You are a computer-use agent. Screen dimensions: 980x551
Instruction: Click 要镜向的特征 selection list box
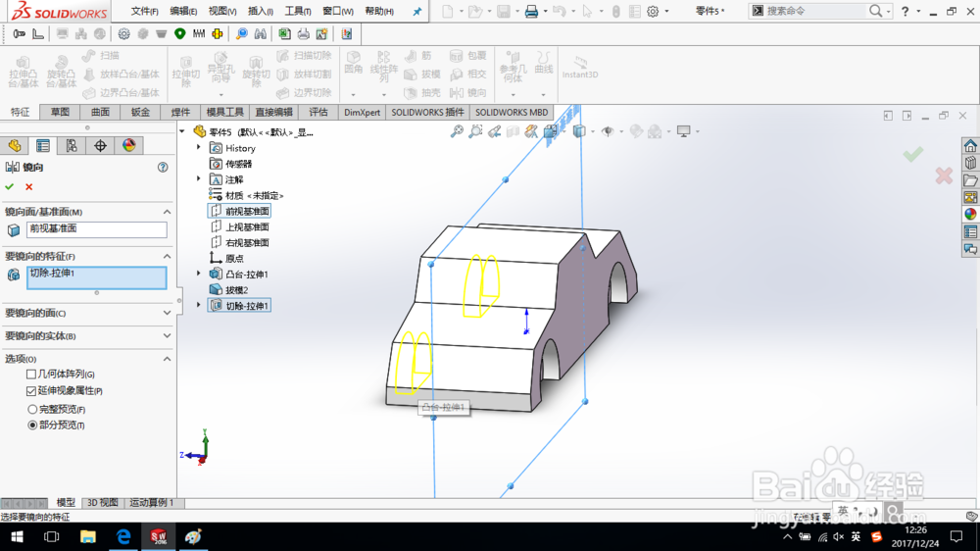96,277
